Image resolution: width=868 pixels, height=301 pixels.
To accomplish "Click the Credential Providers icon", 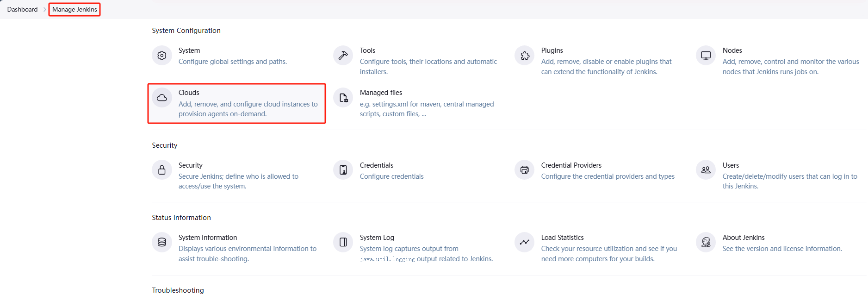I will (525, 170).
